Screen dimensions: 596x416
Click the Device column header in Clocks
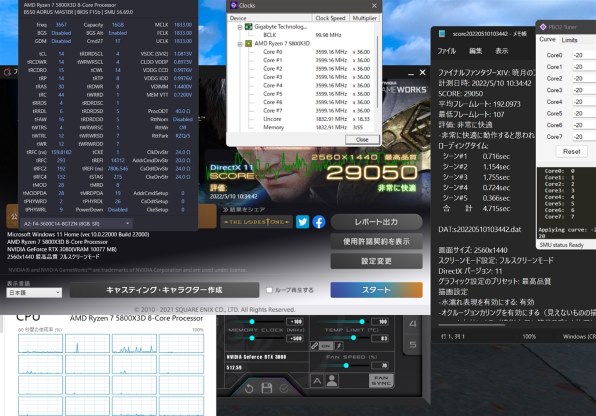click(270, 18)
